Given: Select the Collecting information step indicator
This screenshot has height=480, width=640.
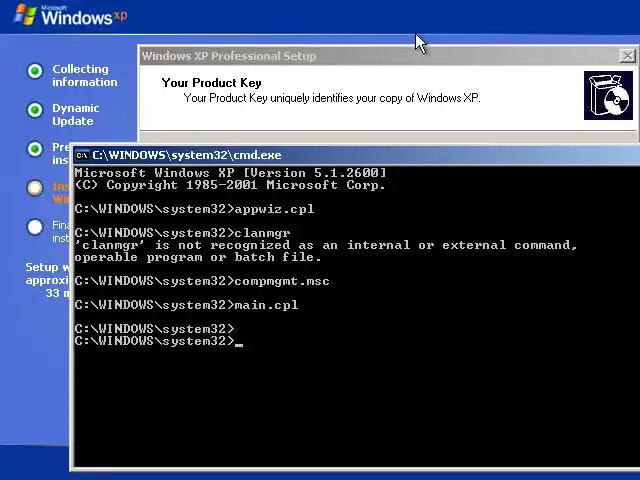Looking at the screenshot, I should (35, 71).
